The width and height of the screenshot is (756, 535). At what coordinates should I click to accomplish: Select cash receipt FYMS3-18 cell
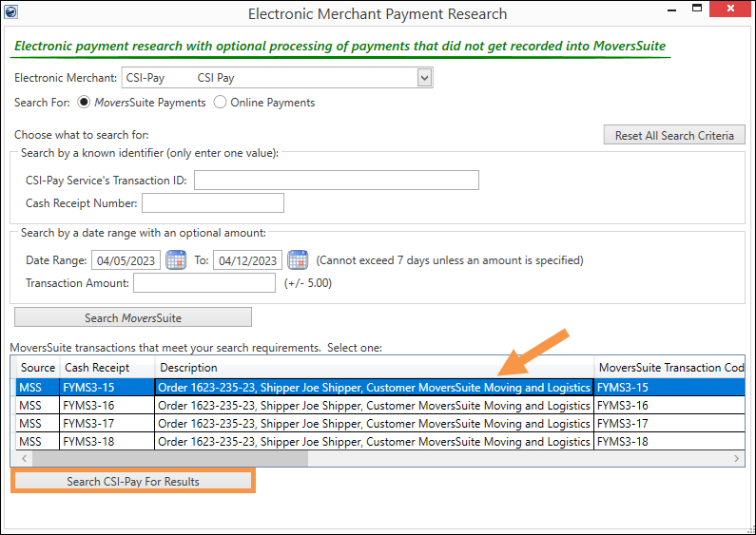pos(107,442)
